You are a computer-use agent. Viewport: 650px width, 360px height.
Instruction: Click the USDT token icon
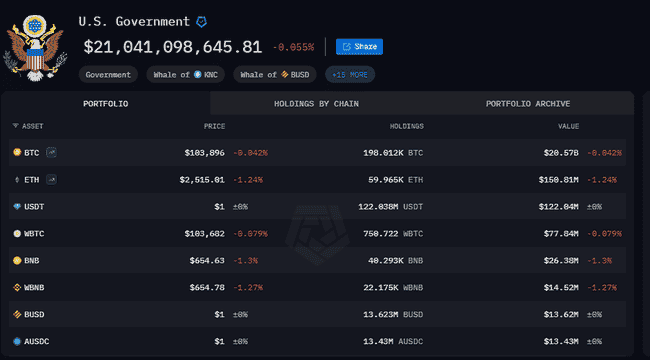[17, 207]
